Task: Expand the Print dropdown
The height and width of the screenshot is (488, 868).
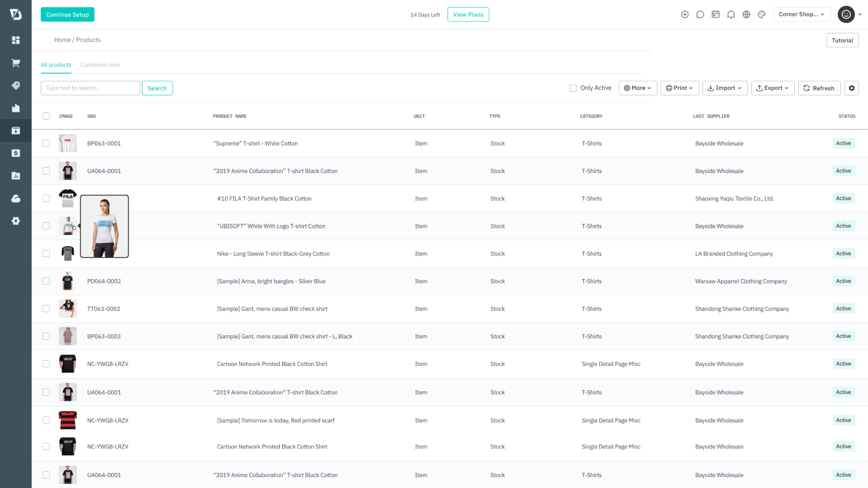Action: (x=680, y=88)
